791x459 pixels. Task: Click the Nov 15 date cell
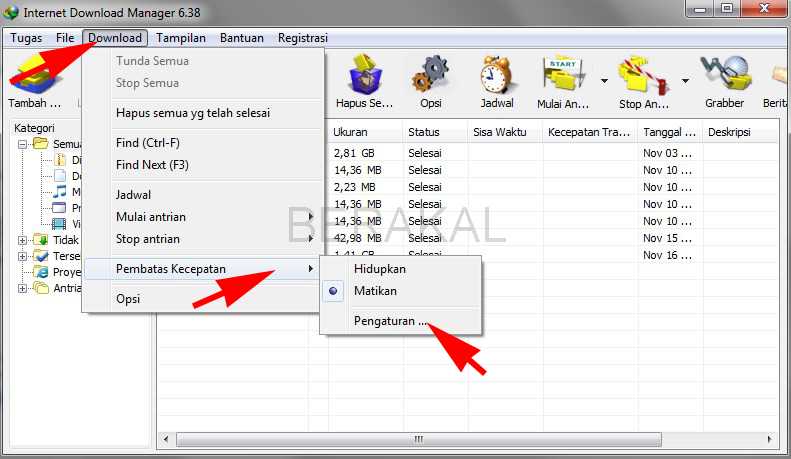667,238
